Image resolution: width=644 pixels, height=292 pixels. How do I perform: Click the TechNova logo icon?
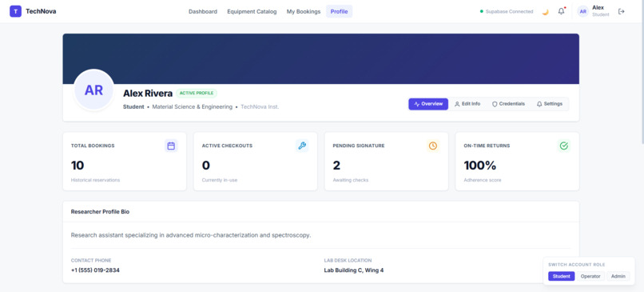[x=15, y=11]
